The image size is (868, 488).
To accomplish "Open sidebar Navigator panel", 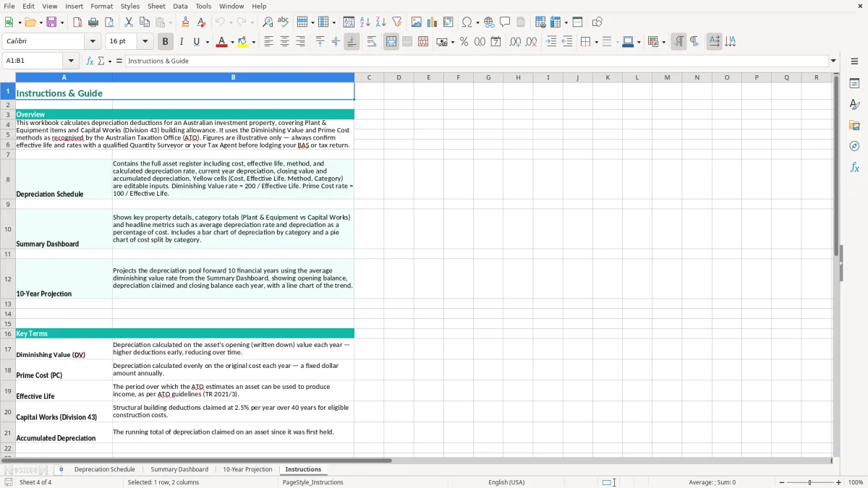I will point(854,146).
